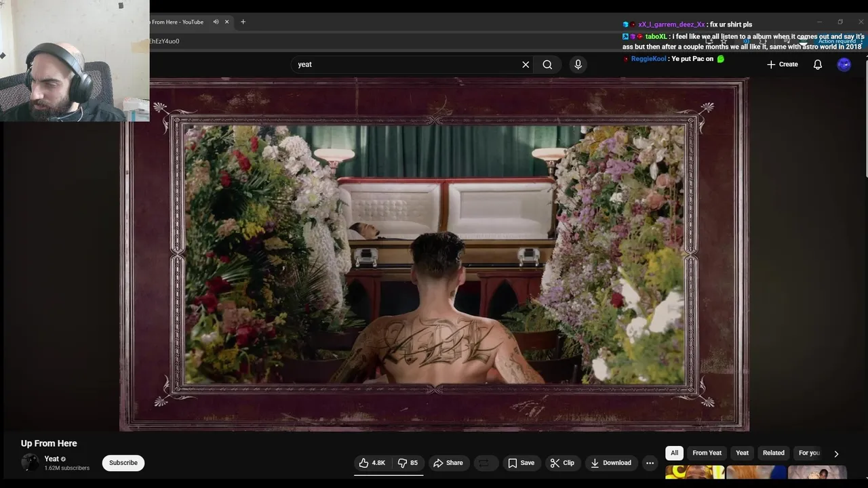
Task: Open the Create menu
Action: coord(782,64)
